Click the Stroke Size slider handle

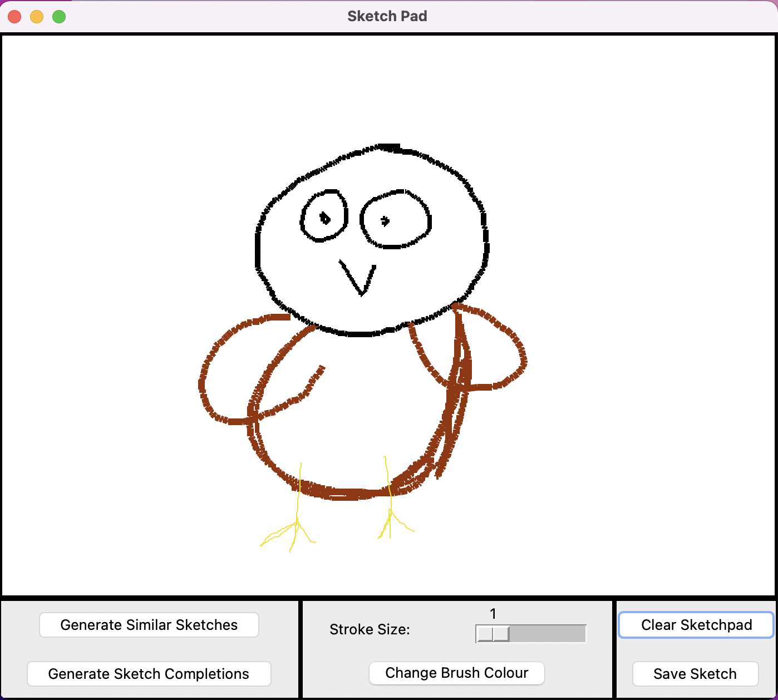[493, 634]
